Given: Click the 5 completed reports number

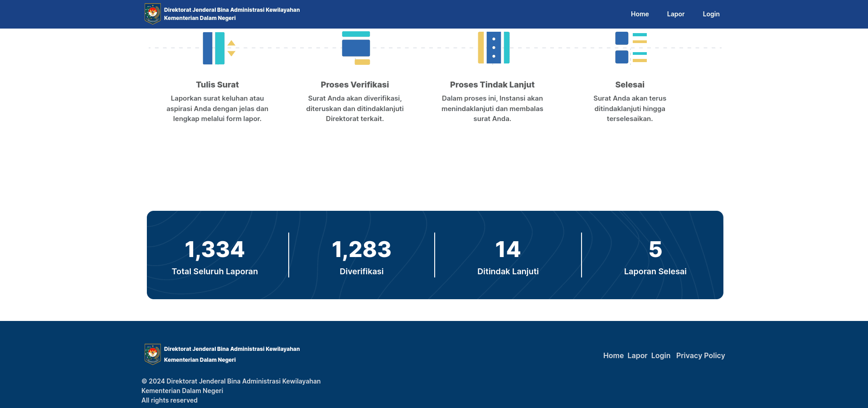Looking at the screenshot, I should 655,249.
